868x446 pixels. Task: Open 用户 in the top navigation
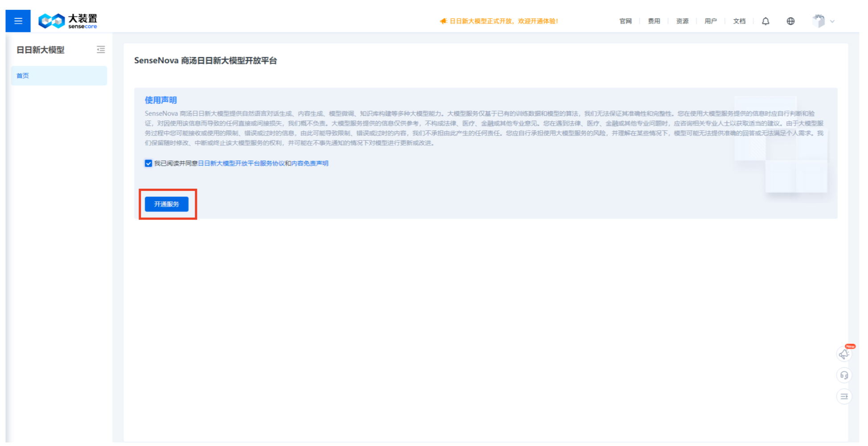pos(711,21)
